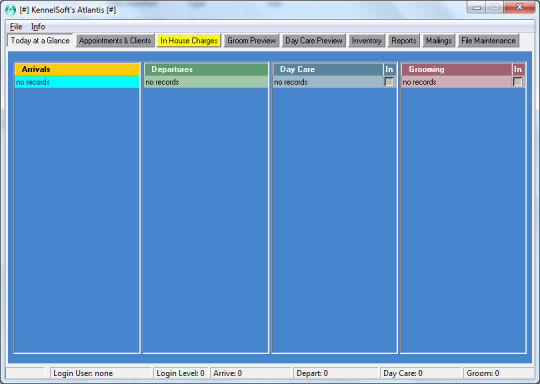The image size is (540, 384).
Task: Click the KennelSoft Atlantis app icon
Action: coord(10,10)
